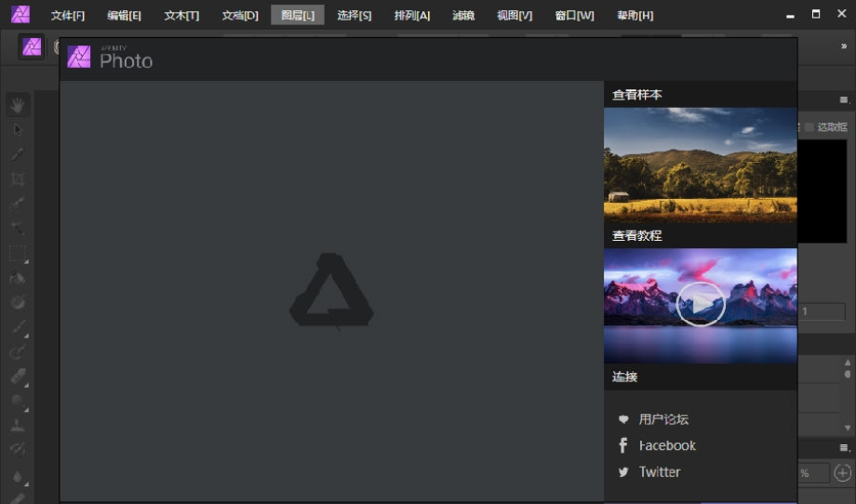Open the 图层[L] menu
The height and width of the screenshot is (504, 856).
(x=298, y=15)
